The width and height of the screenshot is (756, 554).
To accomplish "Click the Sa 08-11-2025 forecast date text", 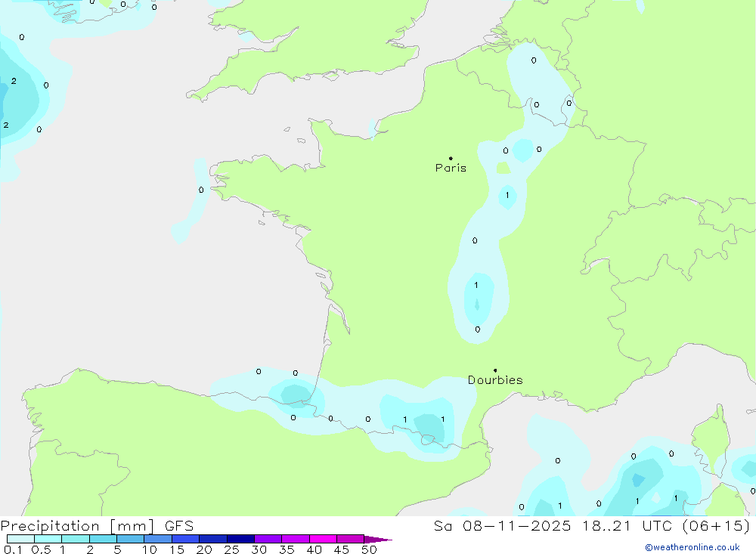I will pyautogui.click(x=502, y=525).
